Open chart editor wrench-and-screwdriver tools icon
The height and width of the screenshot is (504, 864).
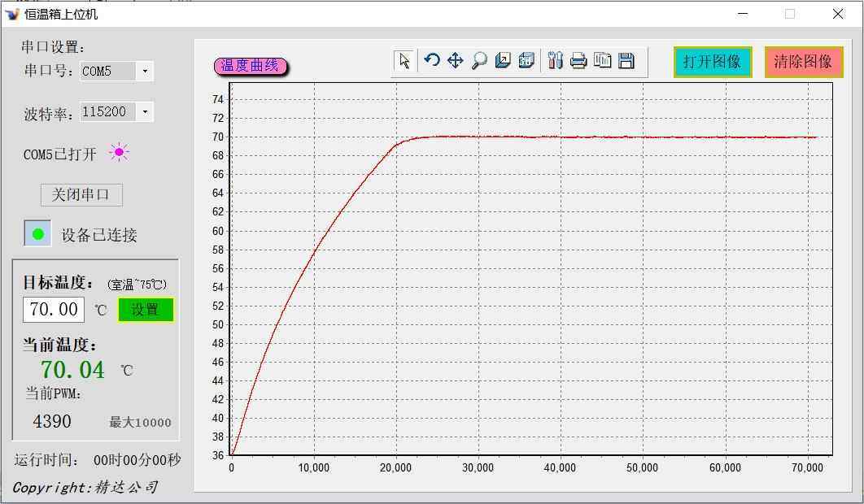(555, 60)
